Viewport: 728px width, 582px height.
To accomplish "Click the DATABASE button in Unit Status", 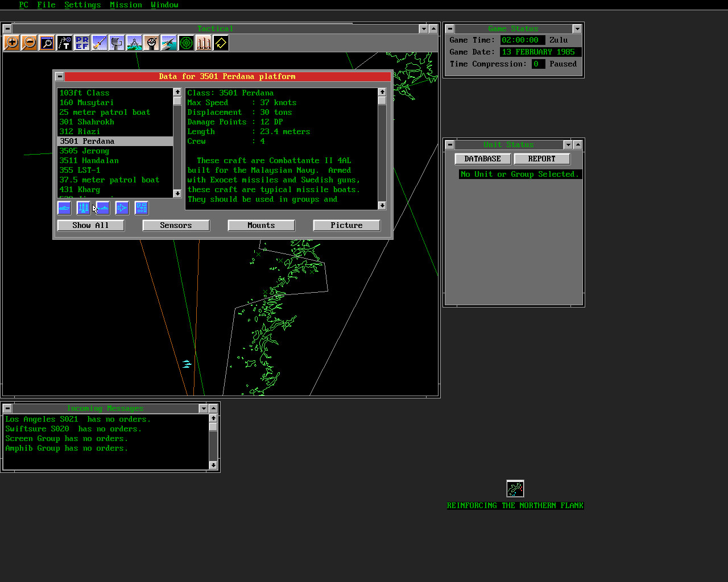I will coord(483,159).
